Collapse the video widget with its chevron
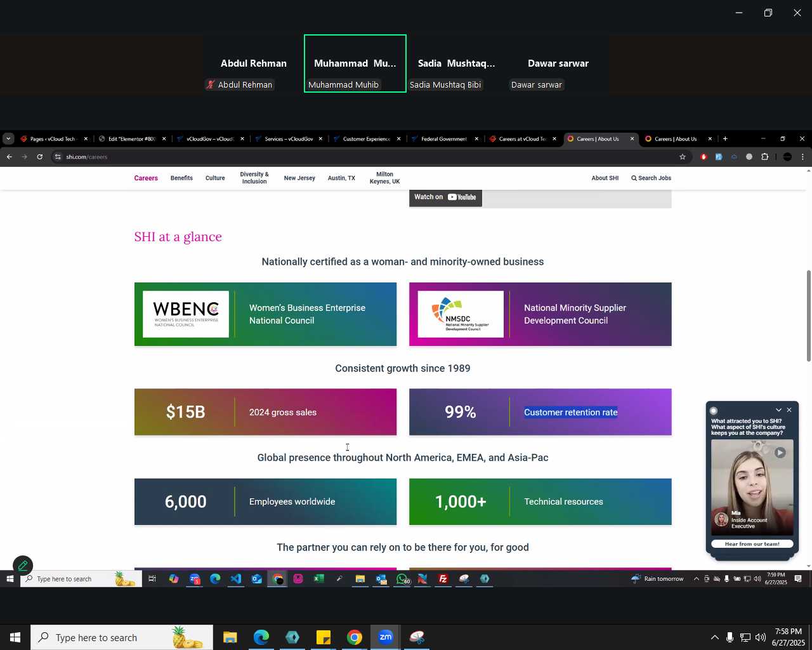Screen dimensions: 812x650 pyautogui.click(x=779, y=410)
